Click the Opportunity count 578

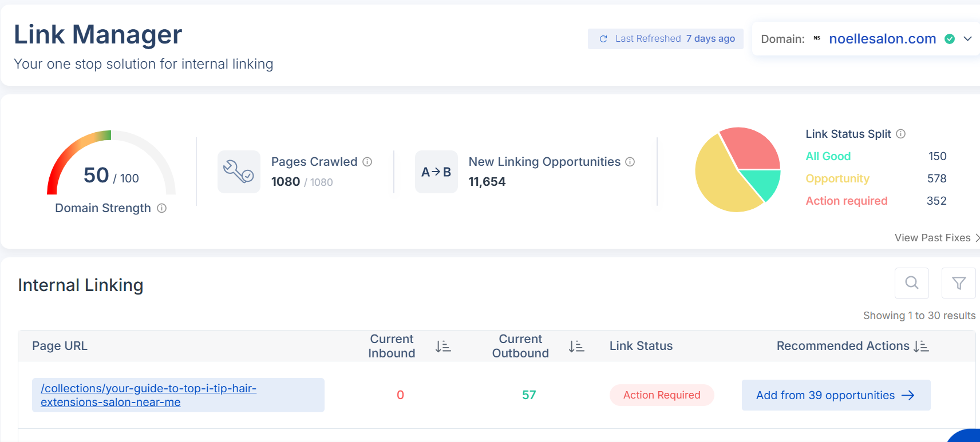coord(936,178)
